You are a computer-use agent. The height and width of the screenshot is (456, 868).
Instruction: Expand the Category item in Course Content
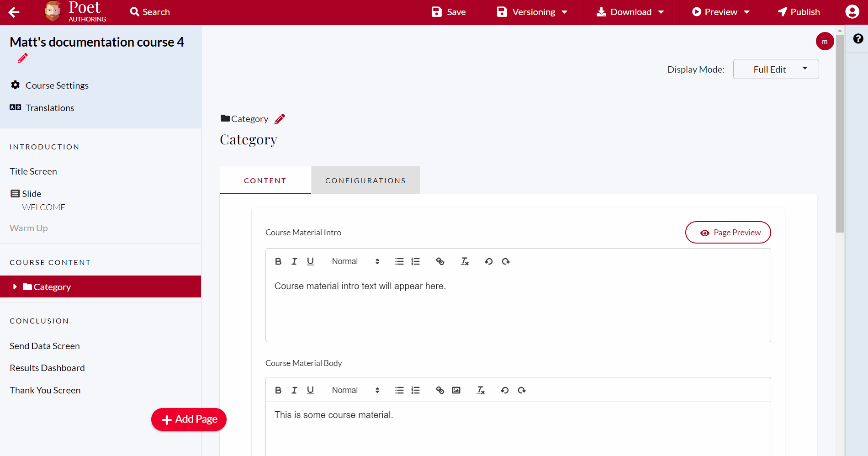15,286
